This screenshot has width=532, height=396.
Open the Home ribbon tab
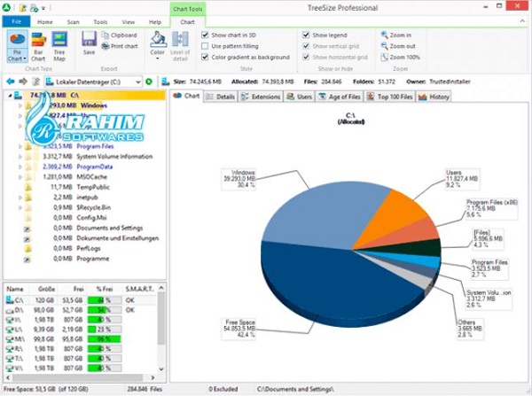click(45, 22)
